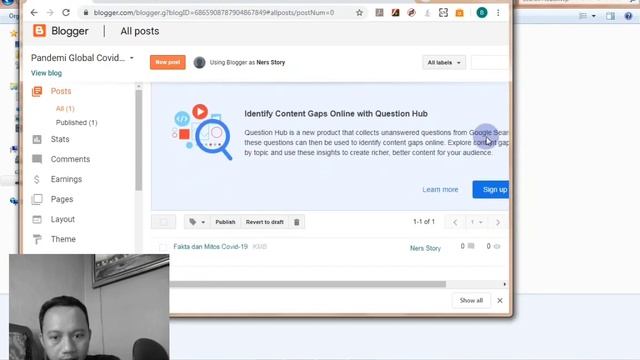
Task: Click the Pages sidebar icon
Action: click(x=37, y=199)
